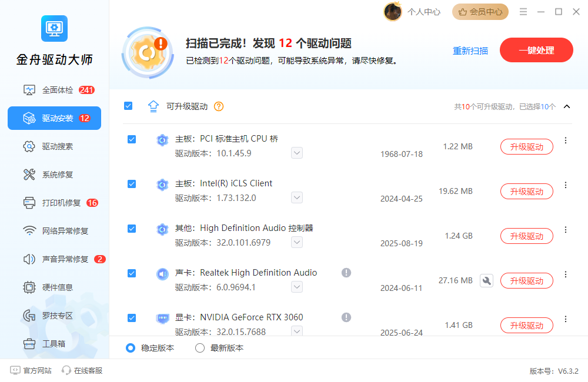
Task: Click the gear icon for PCI 标准主机 CPU 桥
Action: click(162, 140)
